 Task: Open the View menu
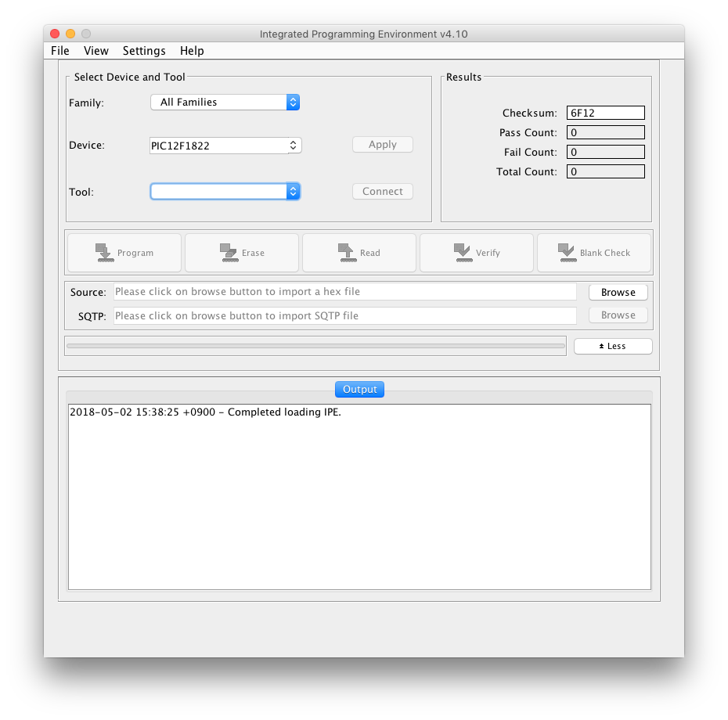point(96,51)
